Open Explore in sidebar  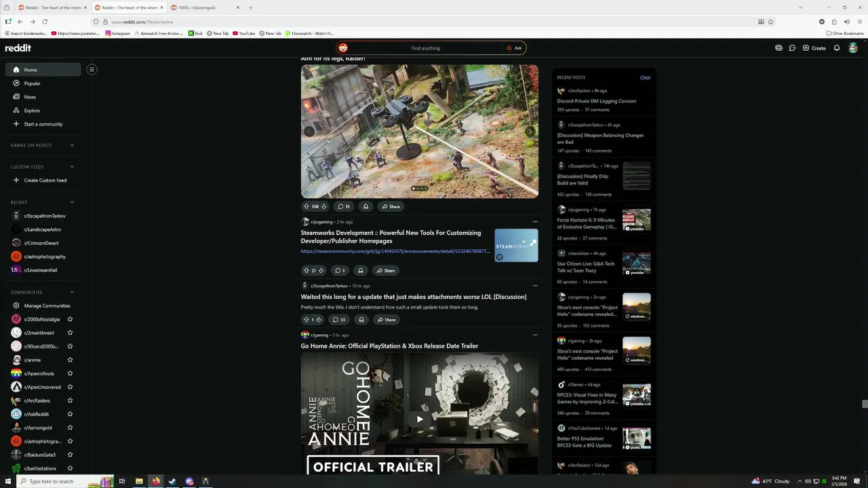pos(43,110)
